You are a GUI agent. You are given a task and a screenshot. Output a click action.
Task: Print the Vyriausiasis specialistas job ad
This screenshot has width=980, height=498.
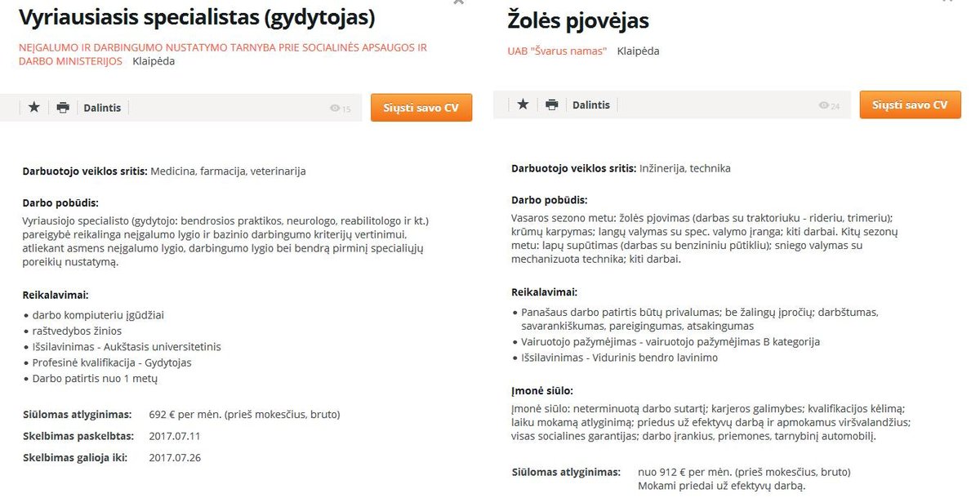63,107
